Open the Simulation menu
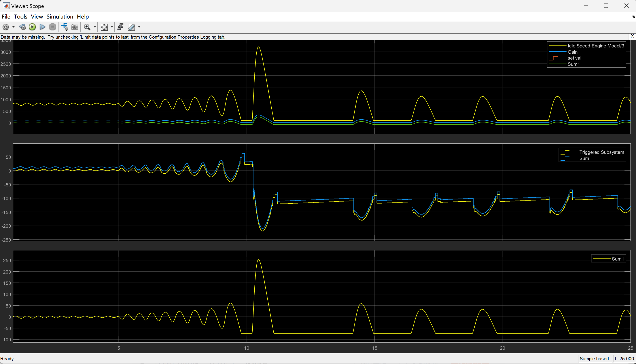This screenshot has width=636, height=364. coord(60,17)
